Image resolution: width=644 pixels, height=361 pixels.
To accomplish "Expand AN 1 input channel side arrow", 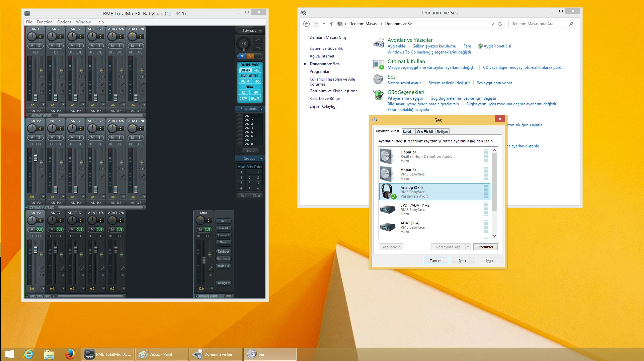I will click(44, 105).
